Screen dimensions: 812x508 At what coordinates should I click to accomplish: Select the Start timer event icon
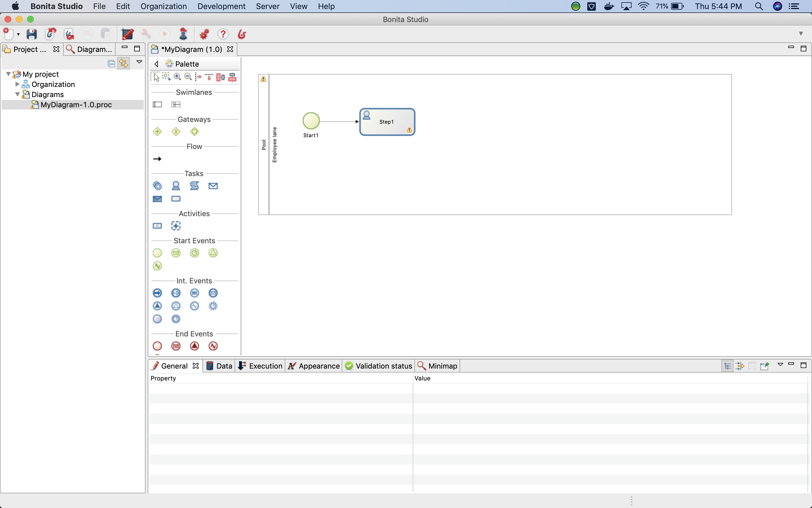click(195, 253)
